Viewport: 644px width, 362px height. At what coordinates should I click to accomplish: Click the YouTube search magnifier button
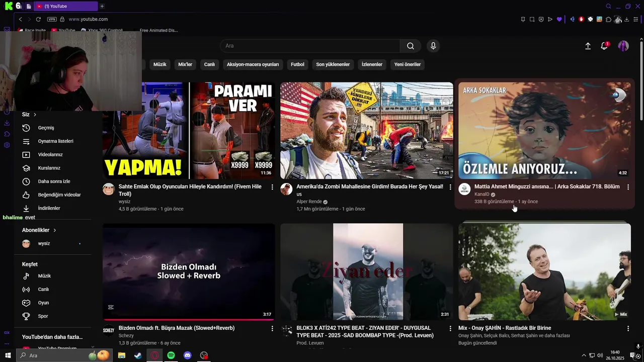click(x=411, y=46)
